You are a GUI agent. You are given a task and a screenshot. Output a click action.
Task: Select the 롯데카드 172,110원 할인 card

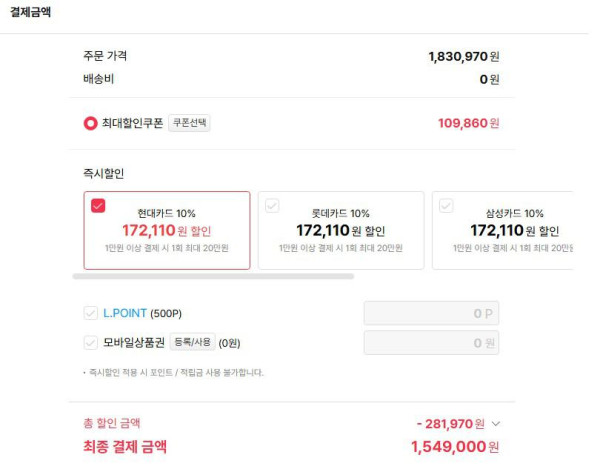tap(341, 230)
